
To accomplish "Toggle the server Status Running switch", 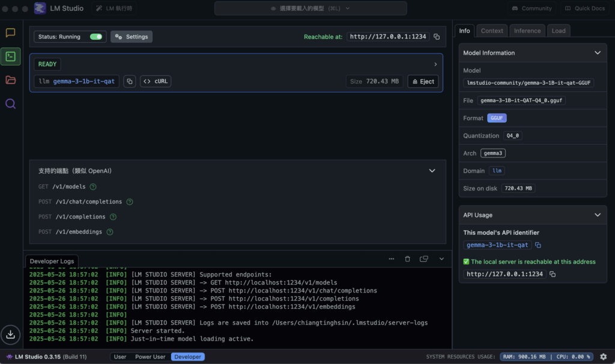I will coord(96,37).
